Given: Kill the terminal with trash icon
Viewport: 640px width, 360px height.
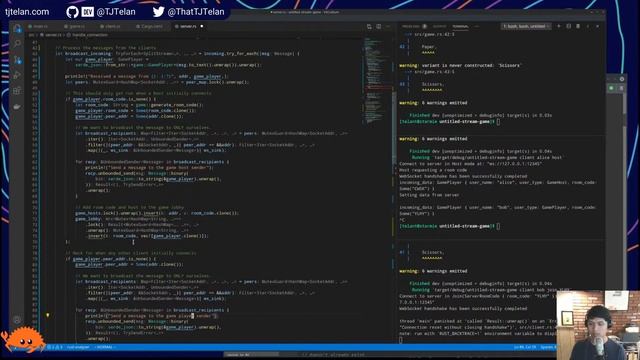Looking at the screenshot, I should (x=578, y=26).
